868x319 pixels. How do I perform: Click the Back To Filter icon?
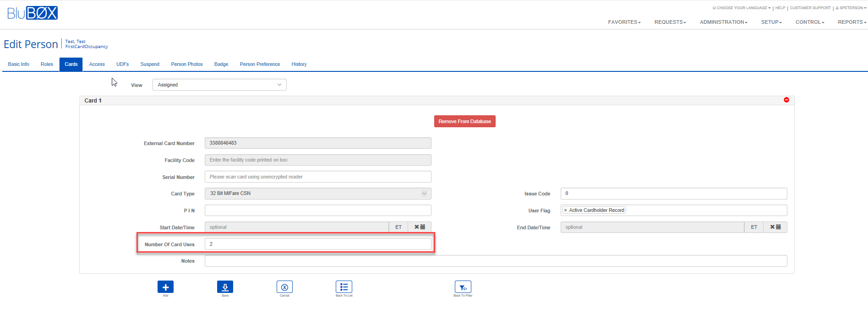pos(463,287)
